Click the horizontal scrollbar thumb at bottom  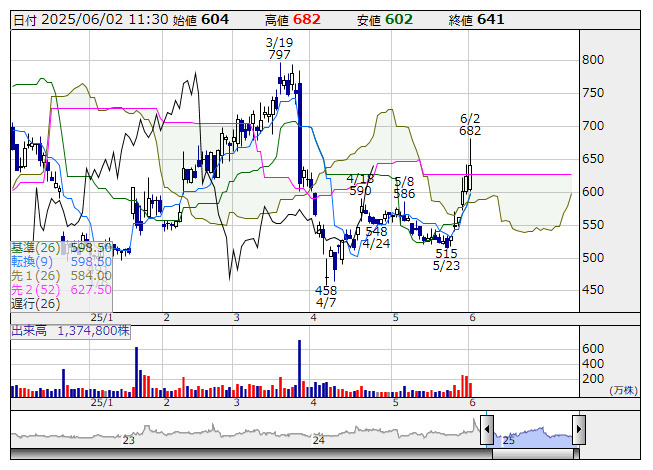(x=535, y=454)
